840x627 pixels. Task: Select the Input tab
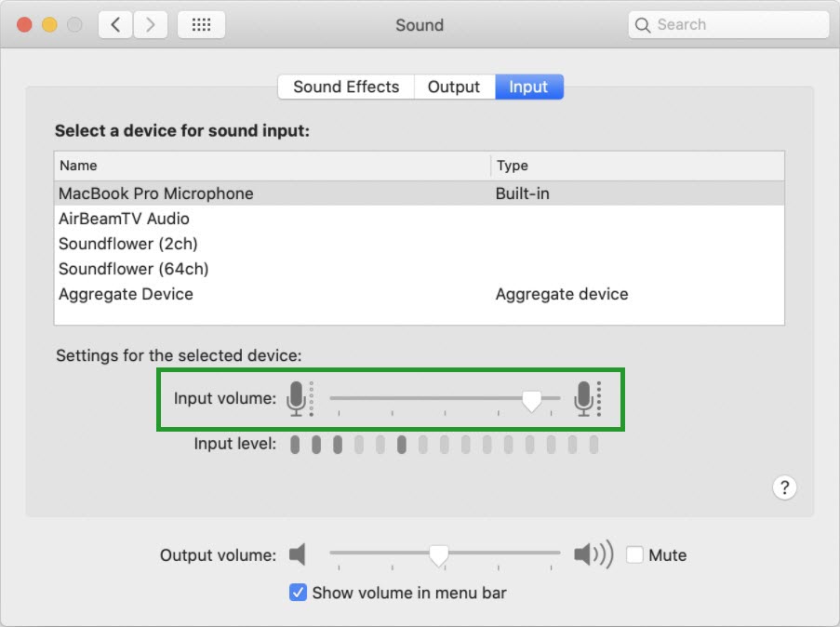click(x=528, y=87)
